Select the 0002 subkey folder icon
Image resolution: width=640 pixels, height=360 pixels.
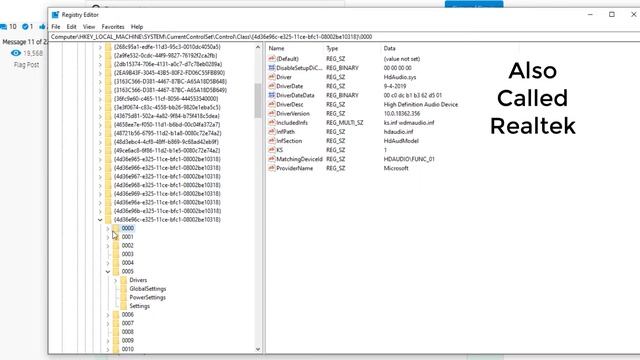(116, 245)
